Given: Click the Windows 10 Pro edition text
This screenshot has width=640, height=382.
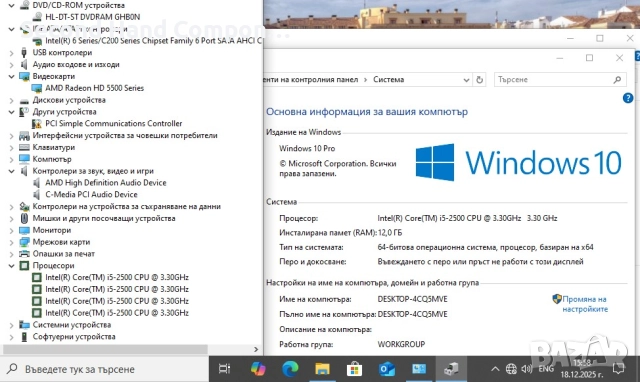Looking at the screenshot, I should [x=307, y=149].
